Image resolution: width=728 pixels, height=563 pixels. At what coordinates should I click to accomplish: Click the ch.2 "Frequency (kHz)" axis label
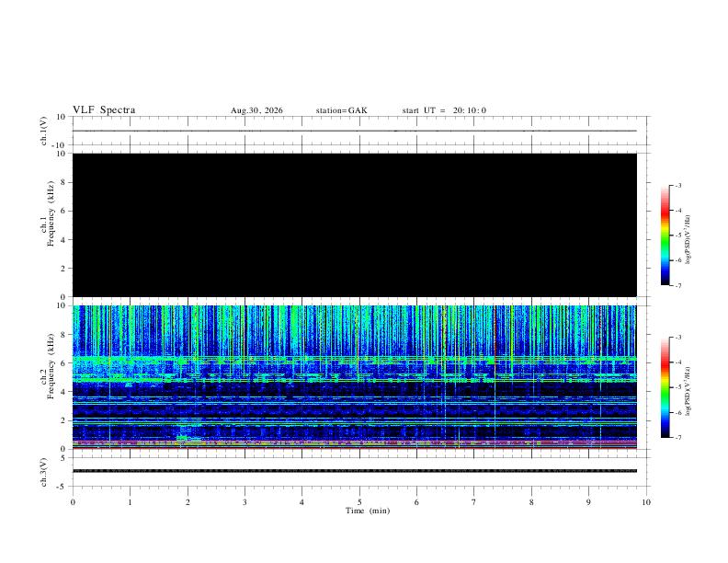[51, 366]
